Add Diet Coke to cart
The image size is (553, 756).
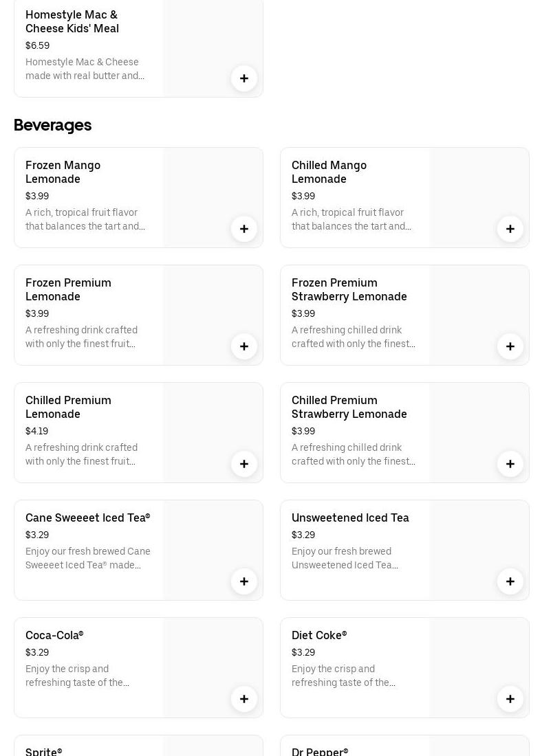(510, 699)
